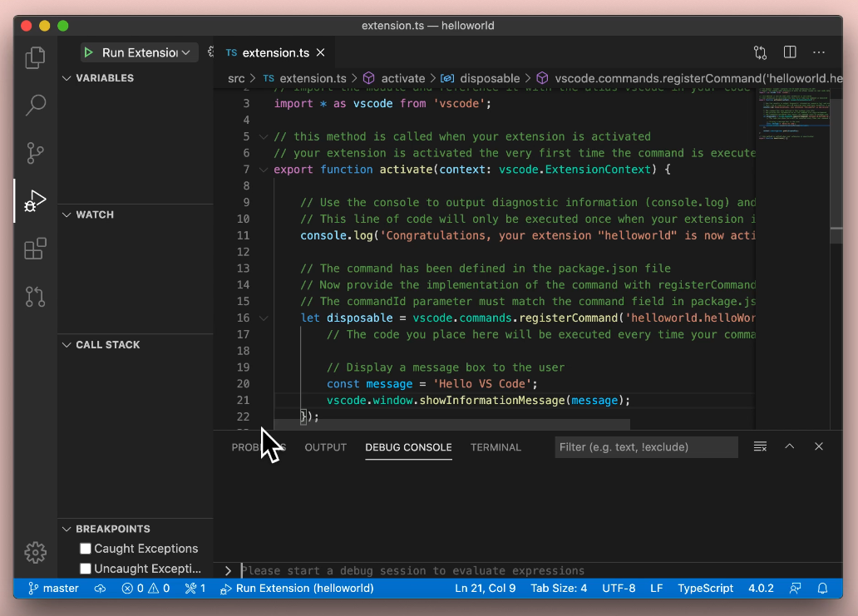This screenshot has height=616, width=858.
Task: Switch to the DEBUG CONSOLE tab
Action: tap(408, 447)
